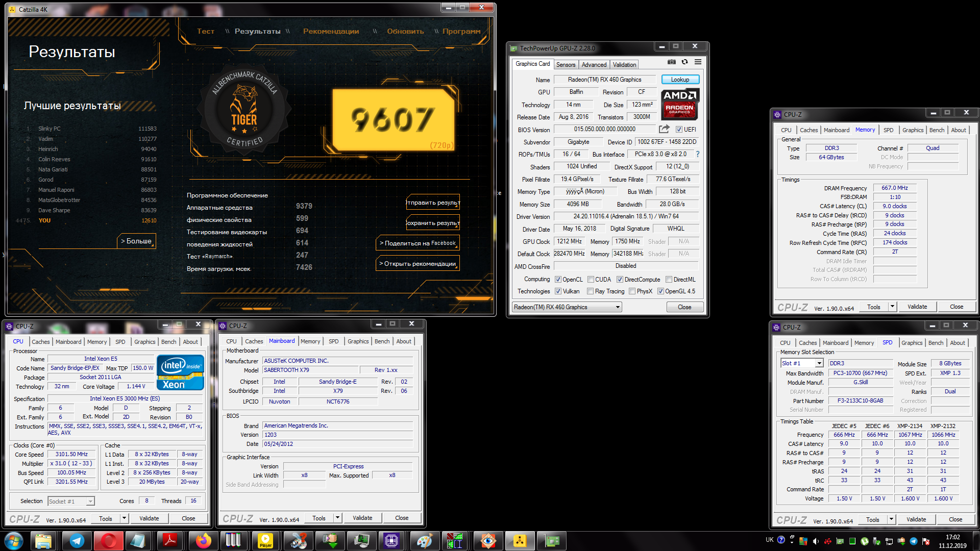Click the Сохранить результат button in Catzilla

433,223
